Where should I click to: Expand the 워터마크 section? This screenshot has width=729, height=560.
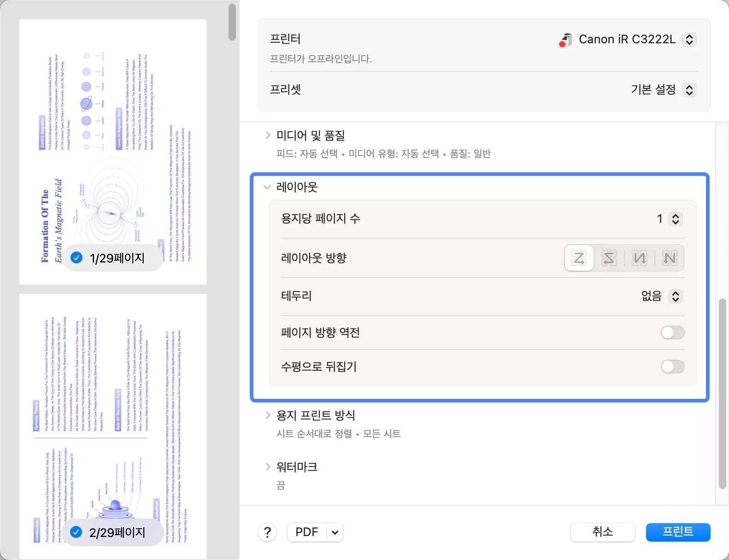click(268, 467)
